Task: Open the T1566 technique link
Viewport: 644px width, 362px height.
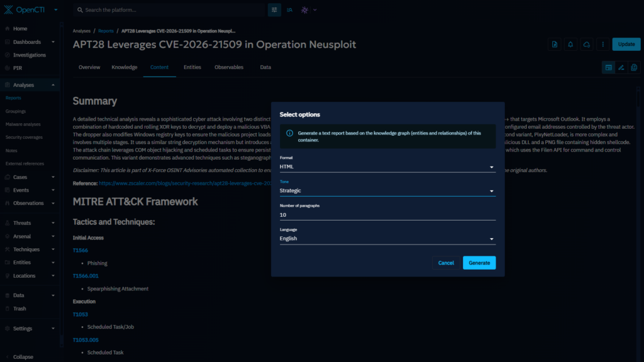Action: tap(80, 250)
